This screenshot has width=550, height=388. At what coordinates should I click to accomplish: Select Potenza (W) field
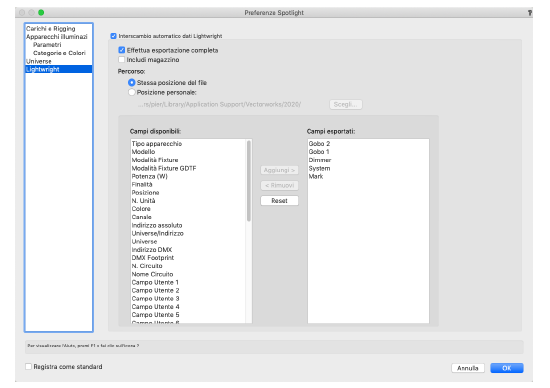[x=188, y=176]
